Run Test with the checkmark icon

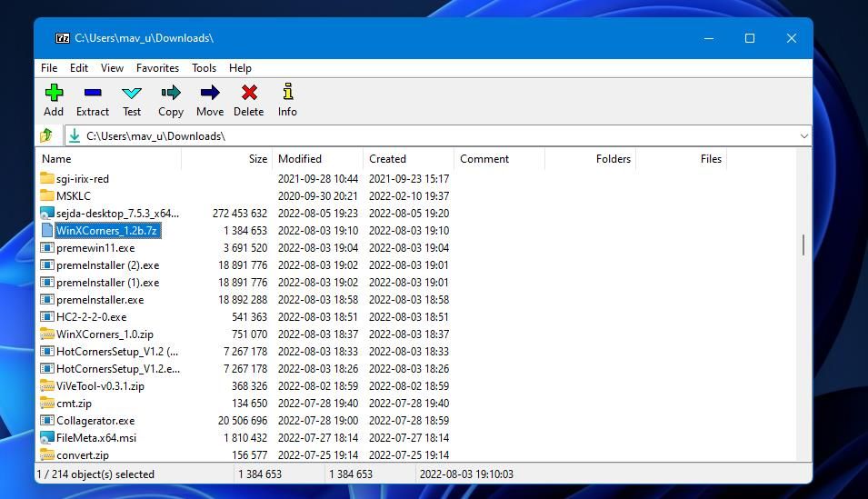point(132,93)
